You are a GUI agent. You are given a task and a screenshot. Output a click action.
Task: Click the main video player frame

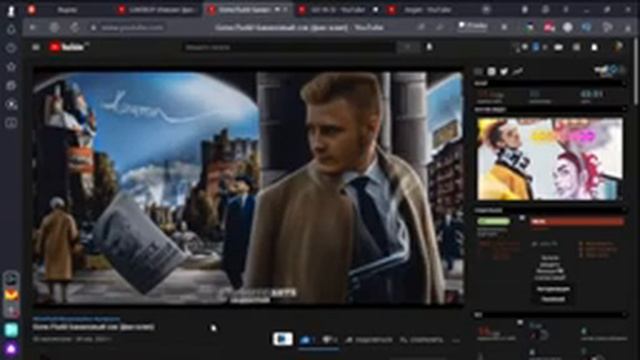[x=248, y=188]
